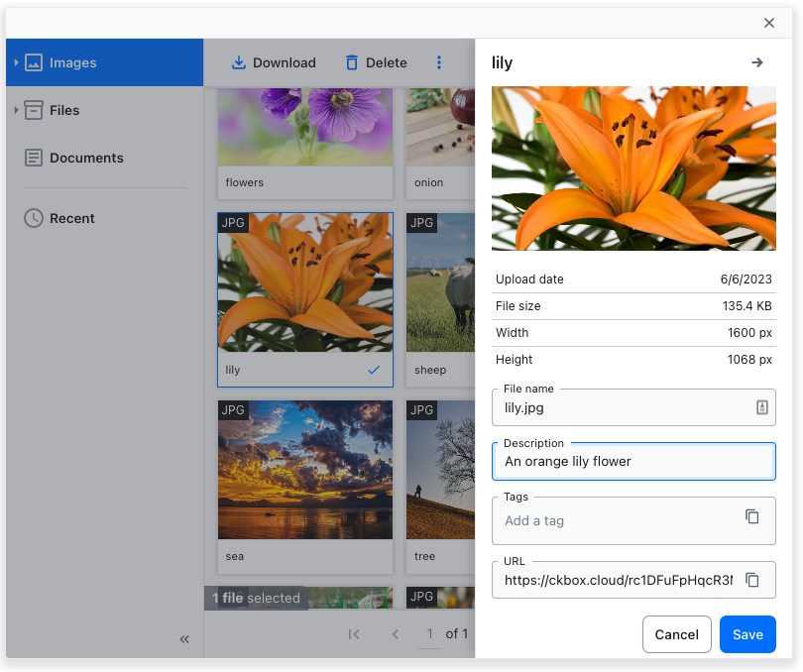Screen dimensions: 803x672
Task: Click inside the Description text field
Action: coord(633,462)
